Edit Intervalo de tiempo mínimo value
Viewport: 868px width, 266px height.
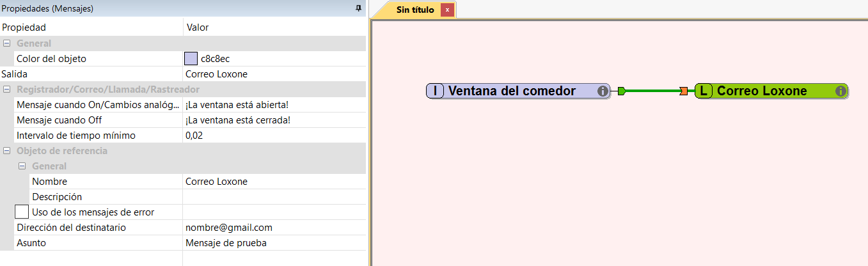(273, 136)
